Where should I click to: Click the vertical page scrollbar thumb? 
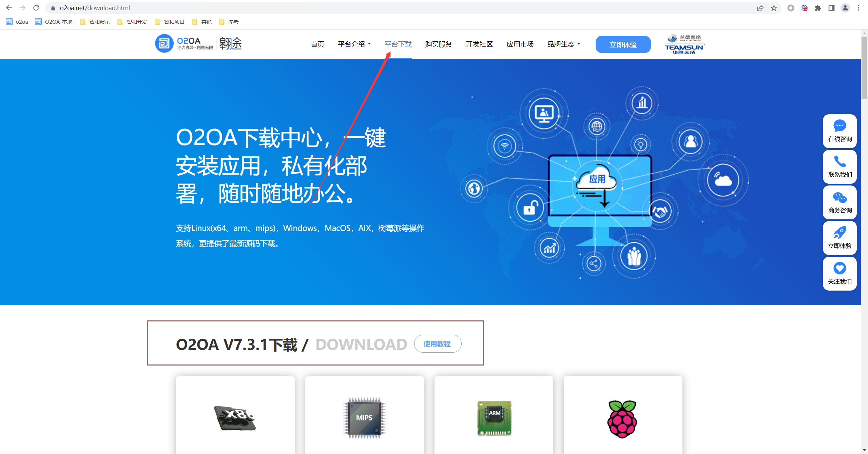coord(864,68)
